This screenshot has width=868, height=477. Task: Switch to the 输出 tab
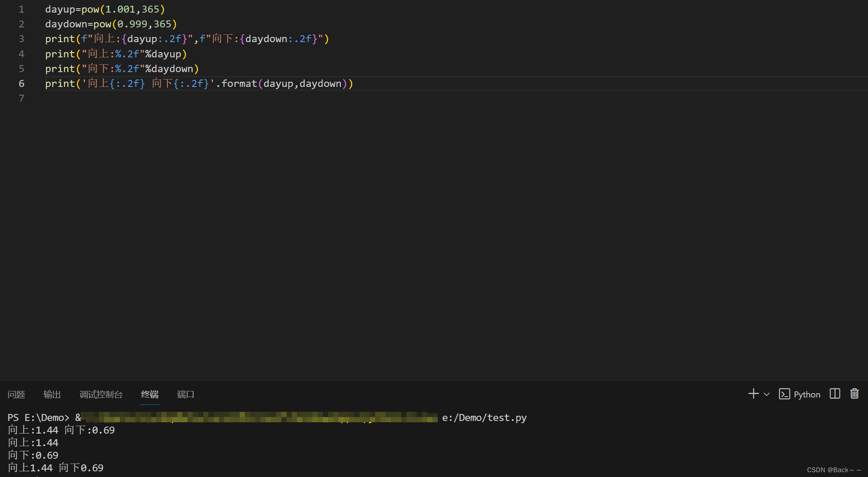[x=52, y=394]
